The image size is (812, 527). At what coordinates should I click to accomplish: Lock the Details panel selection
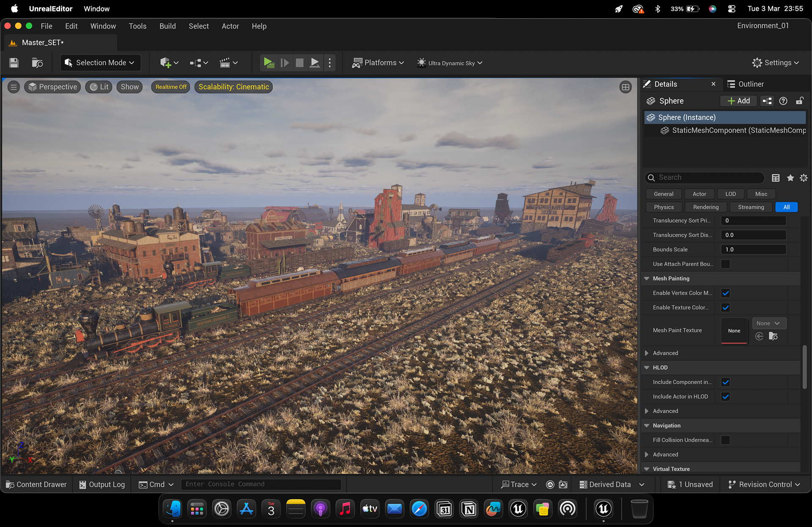point(799,101)
